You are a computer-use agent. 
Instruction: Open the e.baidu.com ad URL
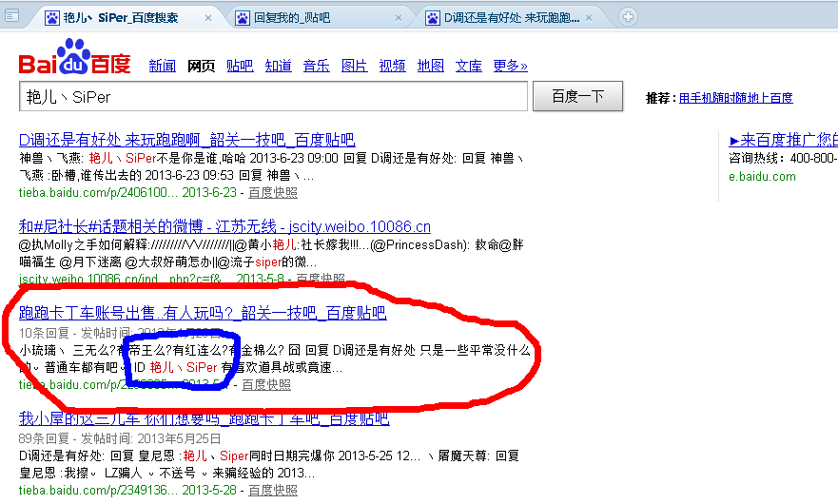tap(762, 176)
